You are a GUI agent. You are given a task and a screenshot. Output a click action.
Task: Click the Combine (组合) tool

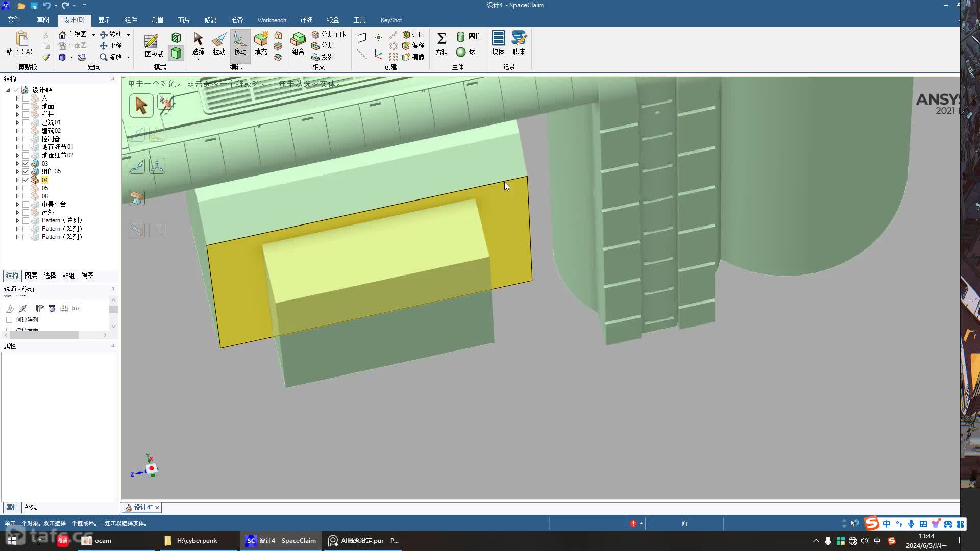pos(298,43)
